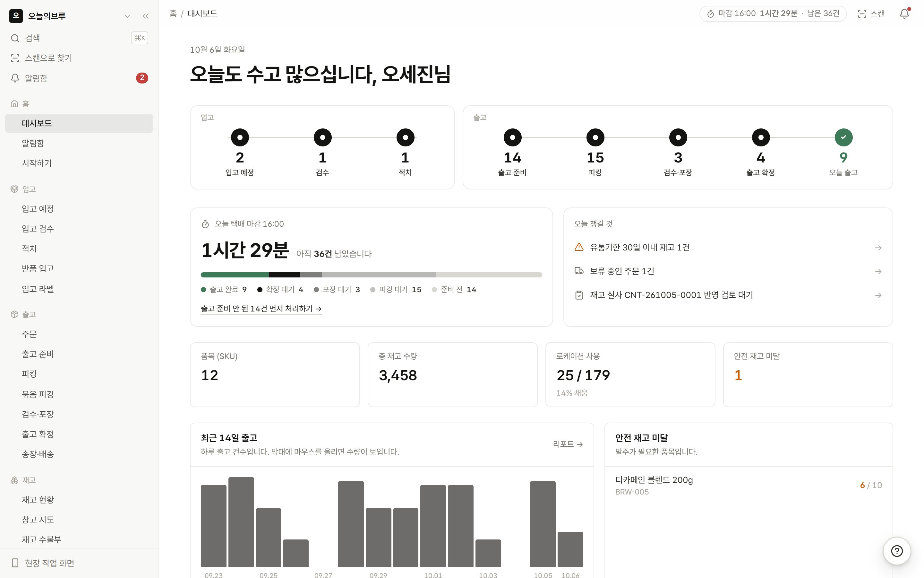The image size is (924, 578).
Task: Expand the workspace switcher chevron
Action: [x=127, y=16]
